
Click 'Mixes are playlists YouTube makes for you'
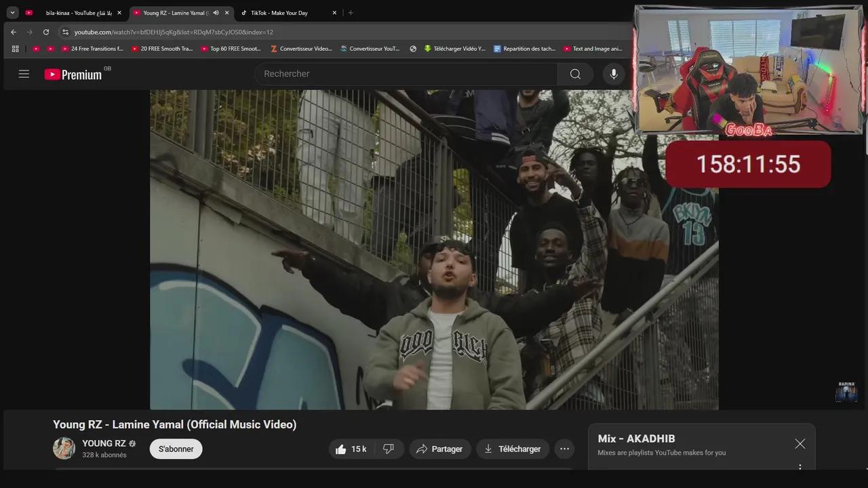661,453
